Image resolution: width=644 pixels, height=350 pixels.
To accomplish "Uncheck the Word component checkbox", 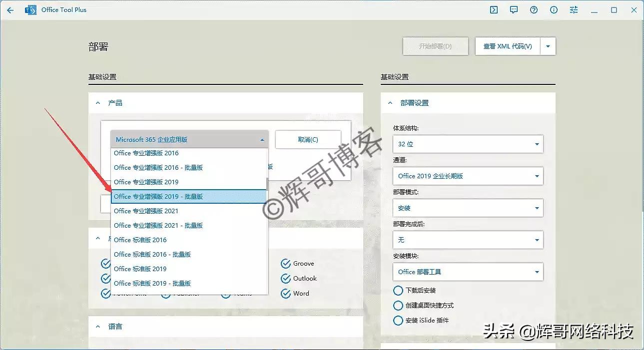I will pyautogui.click(x=286, y=293).
